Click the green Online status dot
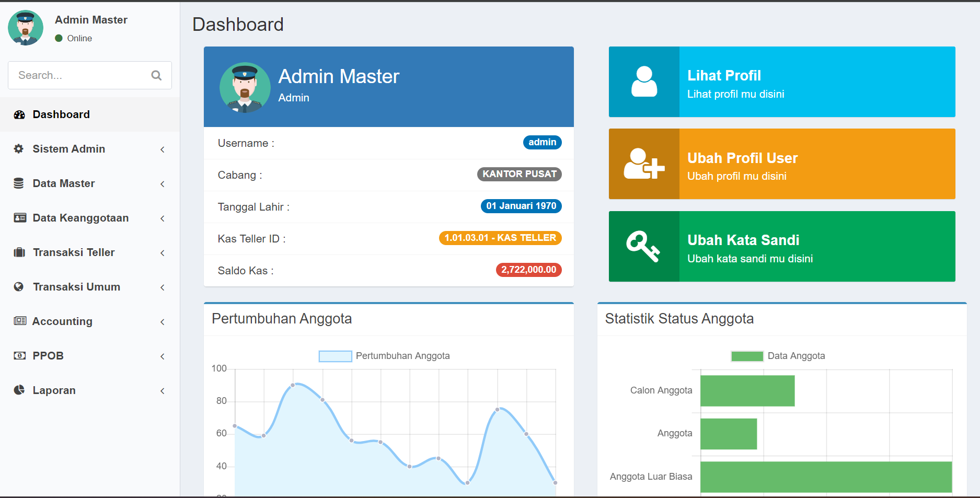Screen dimensions: 980x498 [x=59, y=38]
